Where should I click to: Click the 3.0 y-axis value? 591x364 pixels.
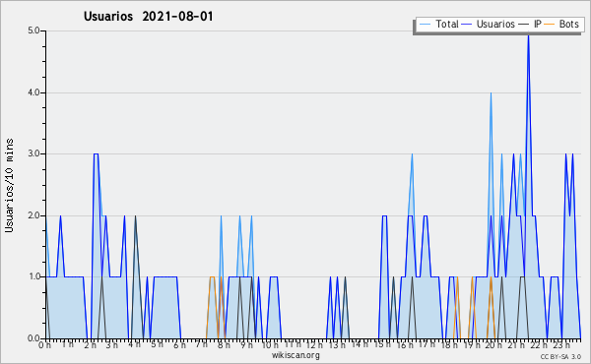pyautogui.click(x=33, y=153)
